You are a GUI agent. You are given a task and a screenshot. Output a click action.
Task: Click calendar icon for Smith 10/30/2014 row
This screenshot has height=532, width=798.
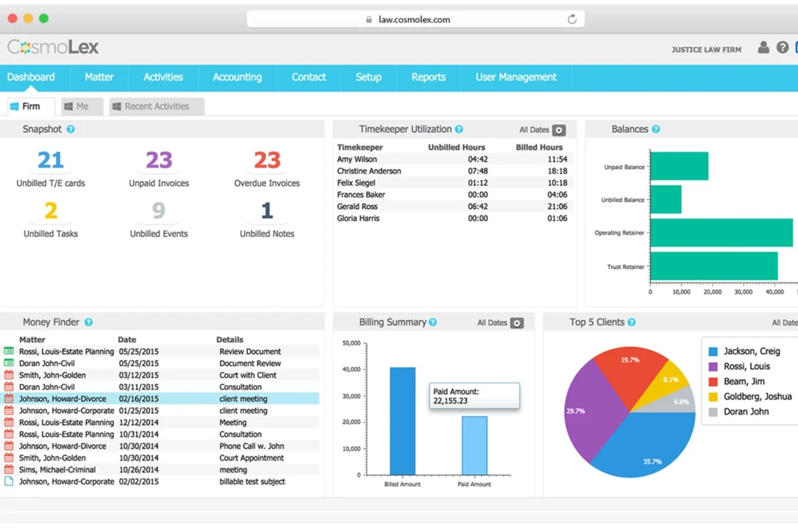9,458
